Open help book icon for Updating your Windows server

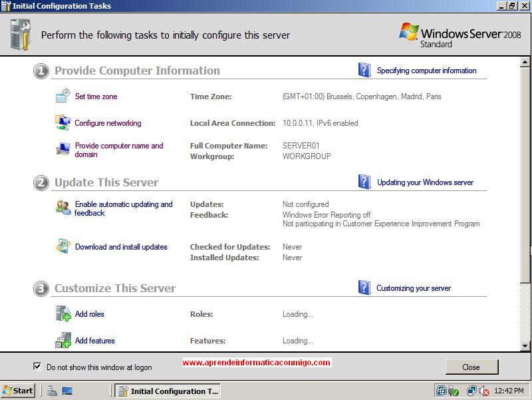[x=364, y=182]
